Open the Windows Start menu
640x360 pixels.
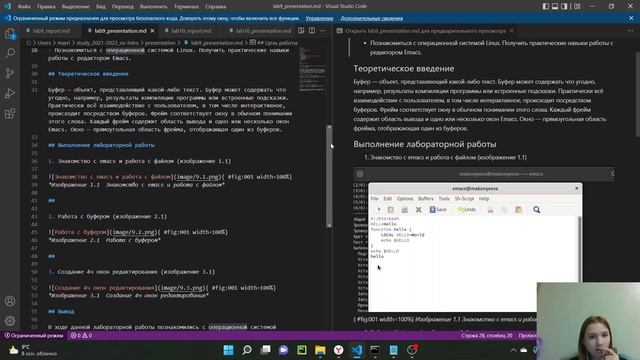[x=229, y=350]
